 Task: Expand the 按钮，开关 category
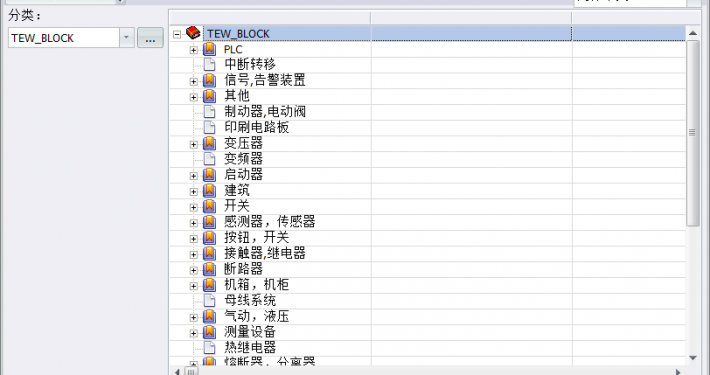coord(193,239)
